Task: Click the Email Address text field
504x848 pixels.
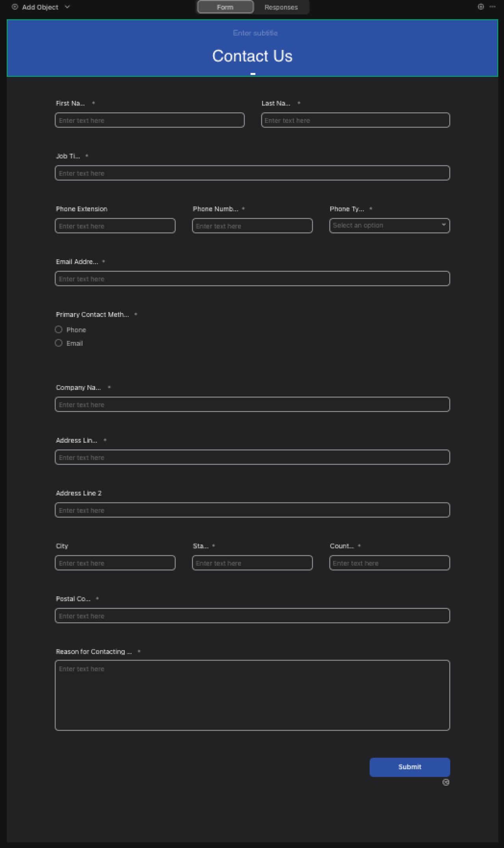Action: [252, 278]
